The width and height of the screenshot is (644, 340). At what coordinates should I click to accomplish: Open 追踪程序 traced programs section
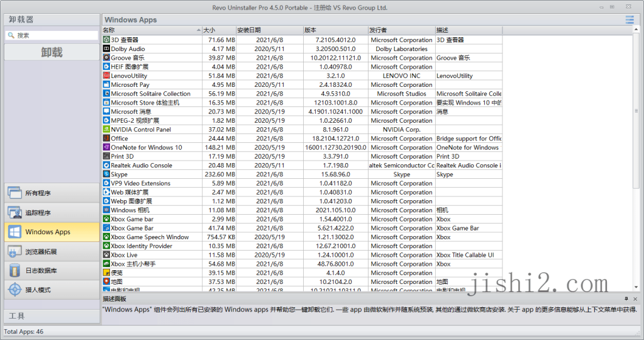tap(52, 213)
